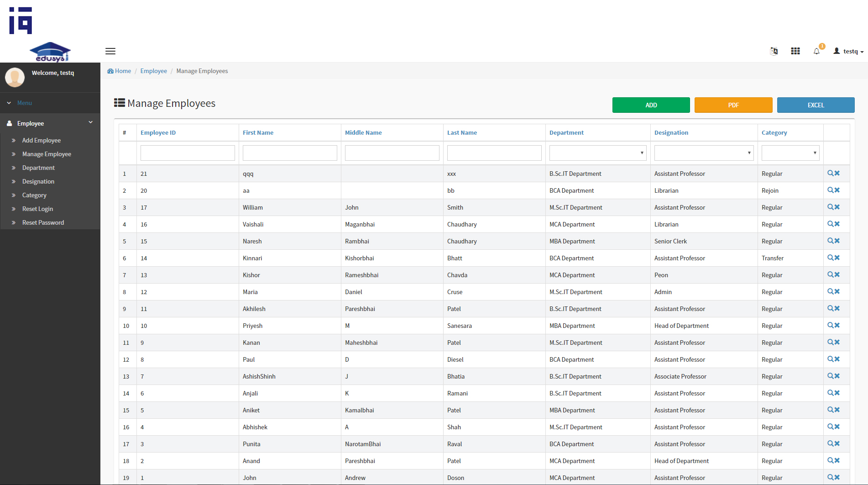This screenshot has height=485, width=868.
Task: Open the Category filter dropdown
Action: click(x=790, y=153)
